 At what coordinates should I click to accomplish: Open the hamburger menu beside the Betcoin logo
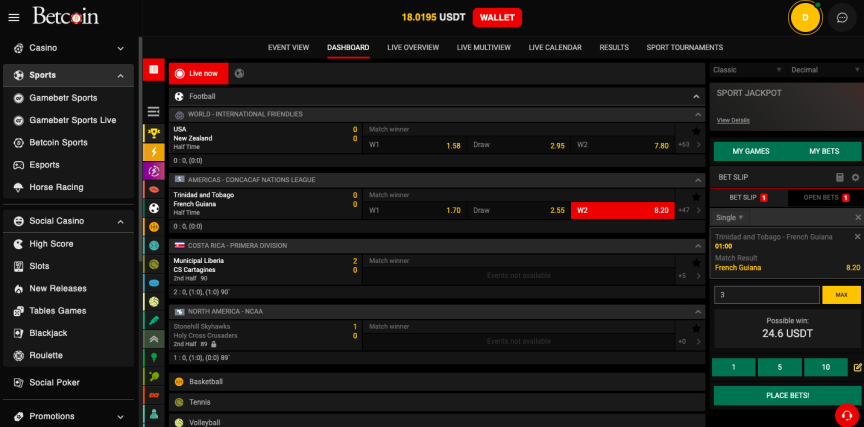point(14,18)
